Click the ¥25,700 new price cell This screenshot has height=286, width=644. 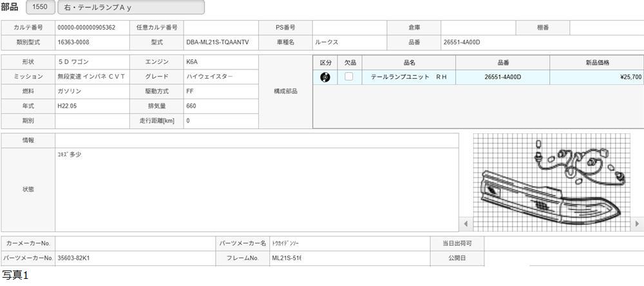point(596,77)
